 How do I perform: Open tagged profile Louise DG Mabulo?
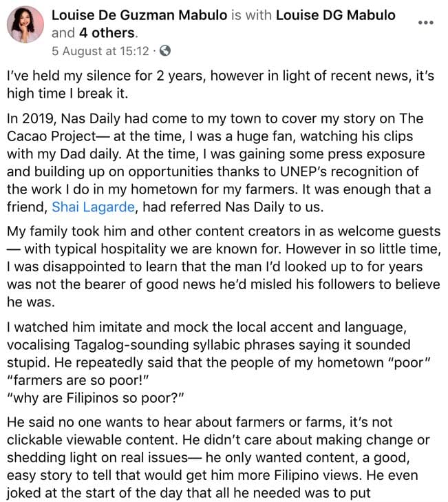[335, 15]
